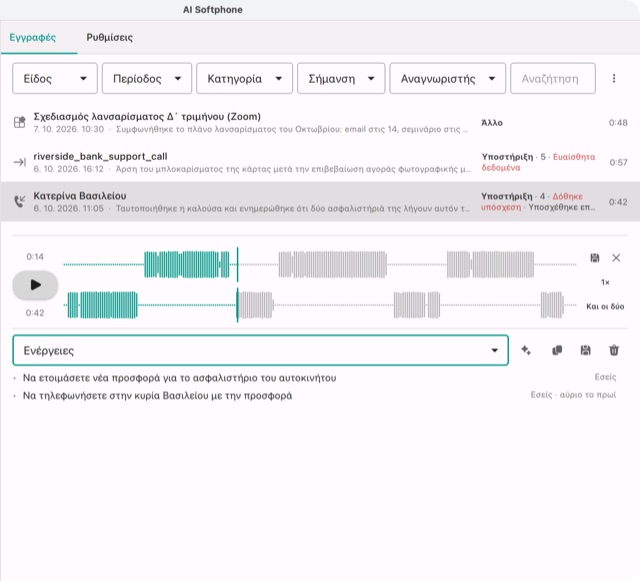Click the 7. 10. 2026. 10:30 timestamp

pos(69,129)
